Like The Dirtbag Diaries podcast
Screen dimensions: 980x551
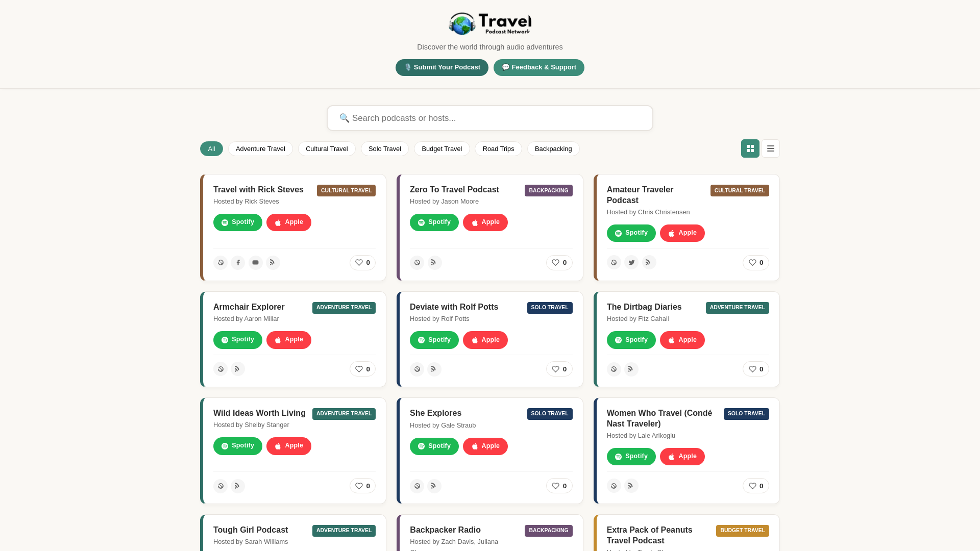pyautogui.click(x=756, y=369)
